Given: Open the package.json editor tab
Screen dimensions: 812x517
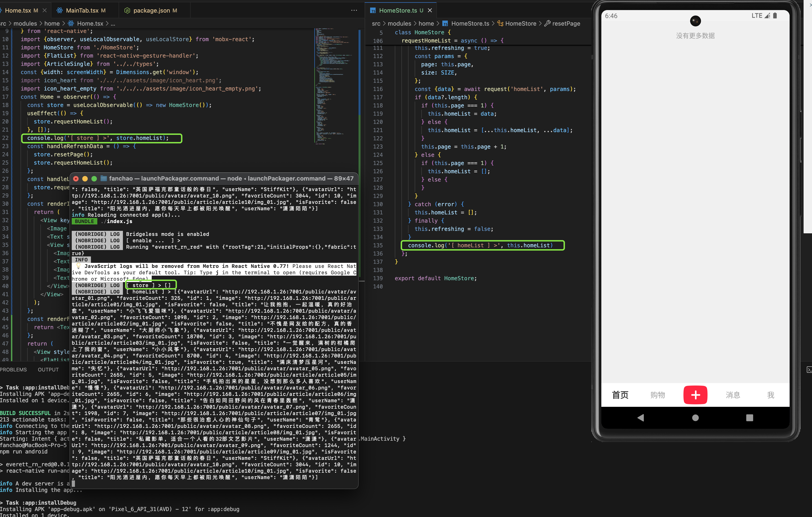Looking at the screenshot, I should [x=155, y=11].
